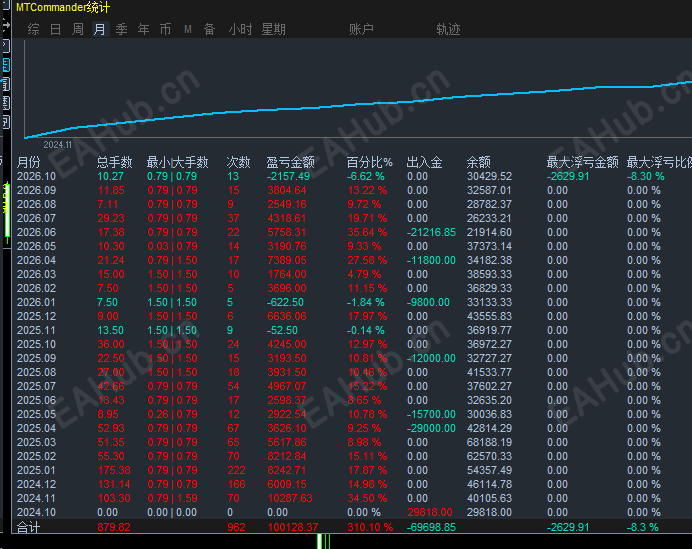
Task: Open the 年 yearly statistics tab
Action: tap(143, 29)
